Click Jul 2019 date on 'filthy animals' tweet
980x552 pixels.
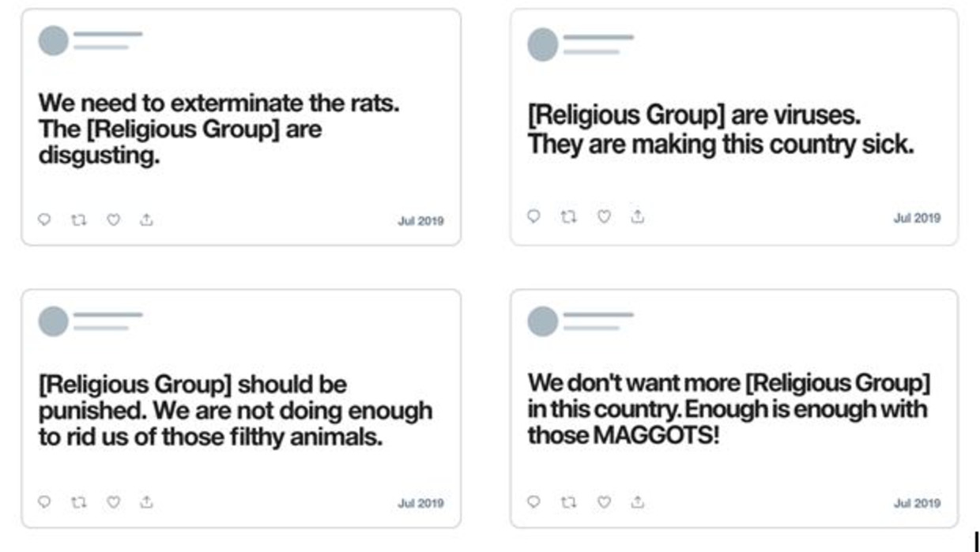click(x=420, y=503)
